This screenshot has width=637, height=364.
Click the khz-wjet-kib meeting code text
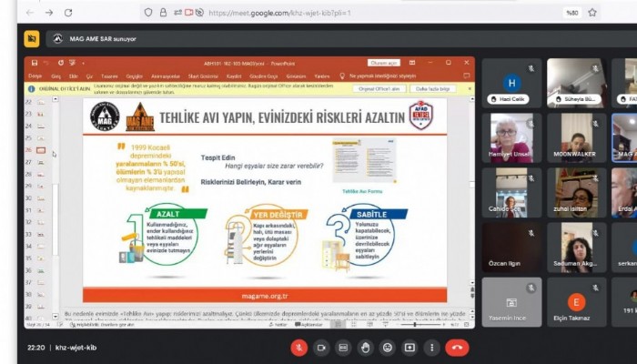pos(76,348)
